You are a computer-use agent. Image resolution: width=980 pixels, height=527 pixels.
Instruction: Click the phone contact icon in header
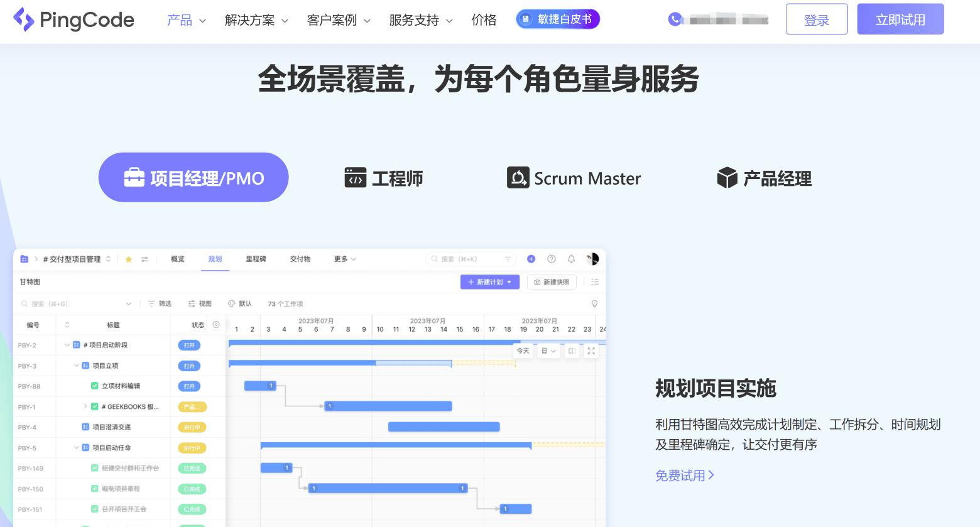pos(675,19)
